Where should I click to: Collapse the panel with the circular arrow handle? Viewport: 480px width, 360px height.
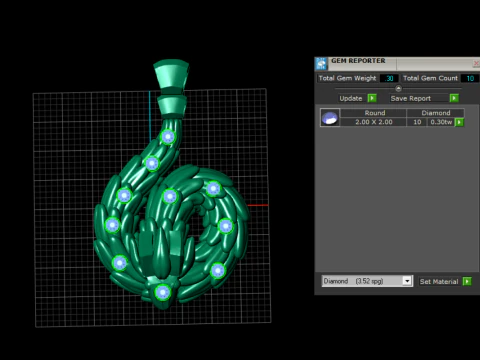pos(398,88)
